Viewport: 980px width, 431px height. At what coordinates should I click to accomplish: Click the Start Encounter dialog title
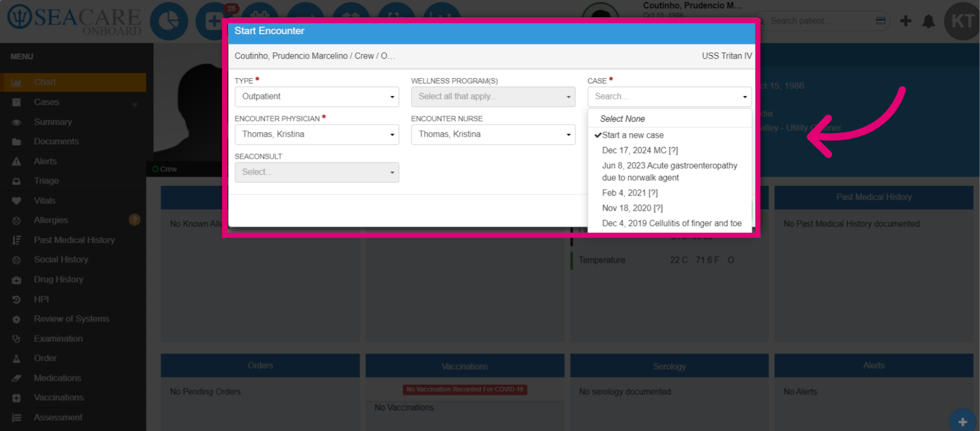click(x=269, y=31)
